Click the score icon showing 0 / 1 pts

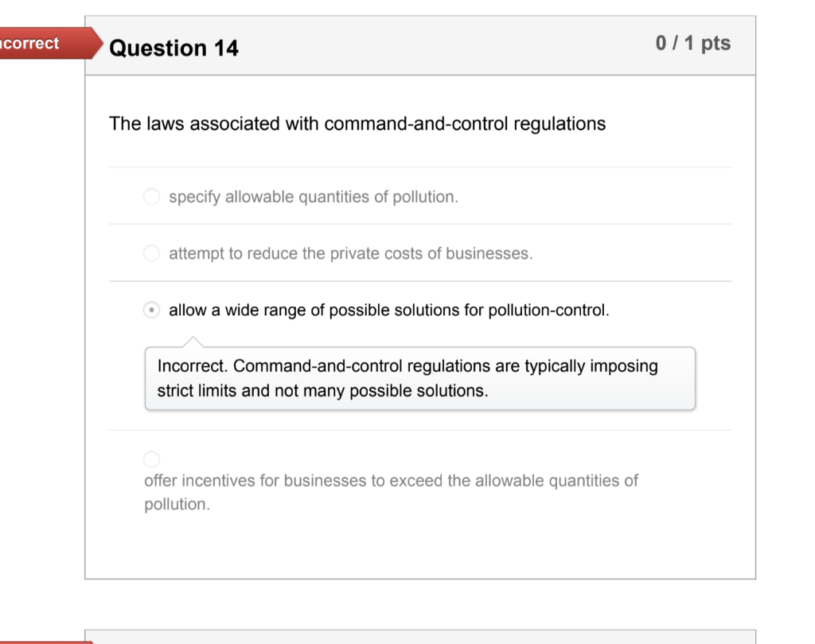tap(693, 43)
